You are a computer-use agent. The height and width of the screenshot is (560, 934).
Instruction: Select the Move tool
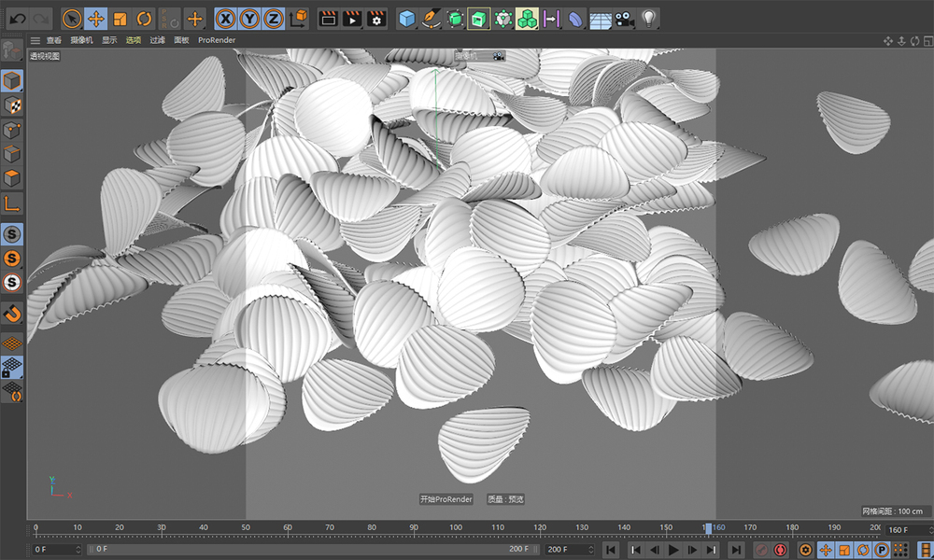(96, 18)
